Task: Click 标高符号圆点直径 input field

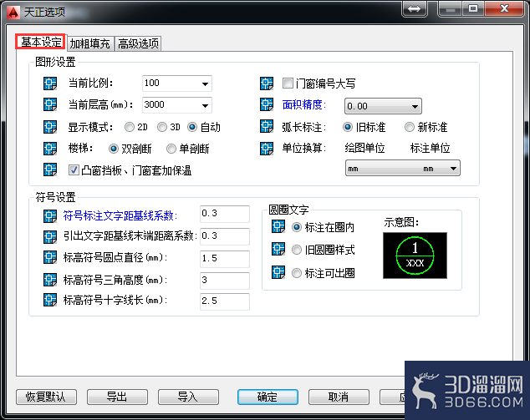Action: 225,259
